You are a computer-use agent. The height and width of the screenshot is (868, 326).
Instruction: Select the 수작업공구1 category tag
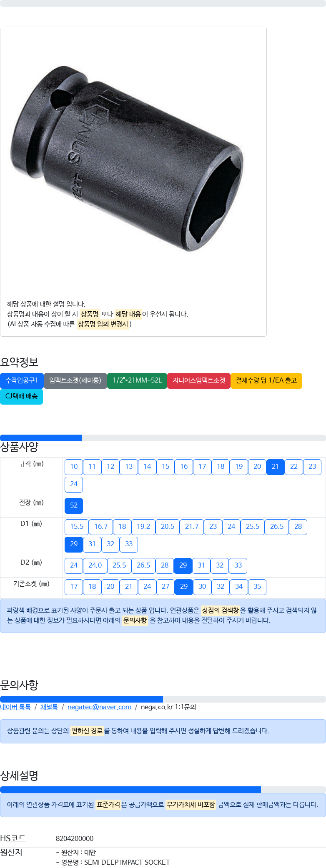coord(22,380)
